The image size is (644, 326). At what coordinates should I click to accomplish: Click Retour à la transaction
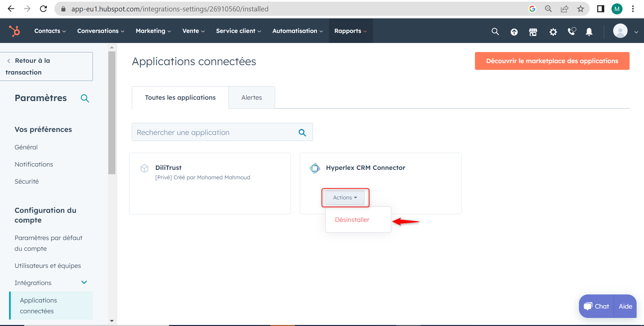click(46, 66)
